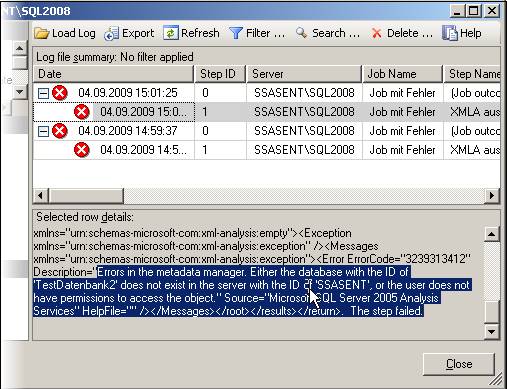
Task: Click the Filter funnel icon
Action: [236, 33]
